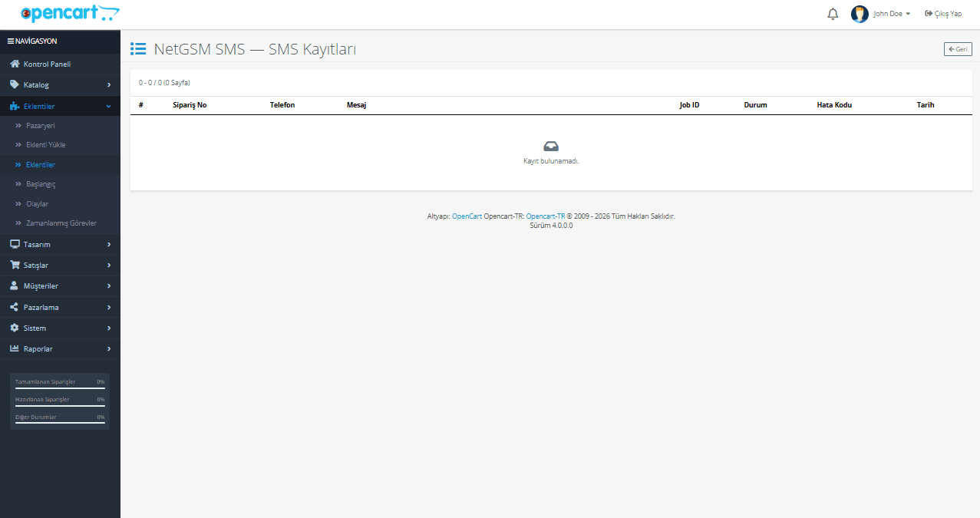Open Kontrol Paneli in sidebar
Viewport: 980px width, 518px height.
(x=60, y=64)
